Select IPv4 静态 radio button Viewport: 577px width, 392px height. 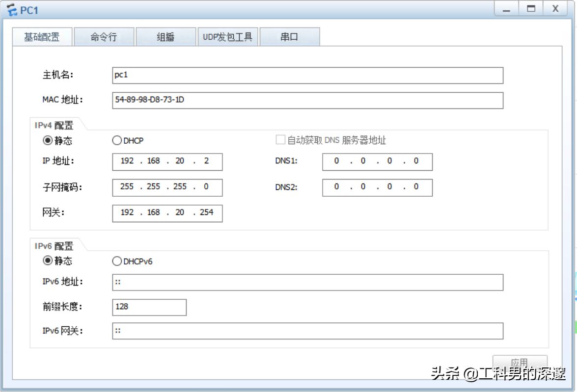click(48, 141)
